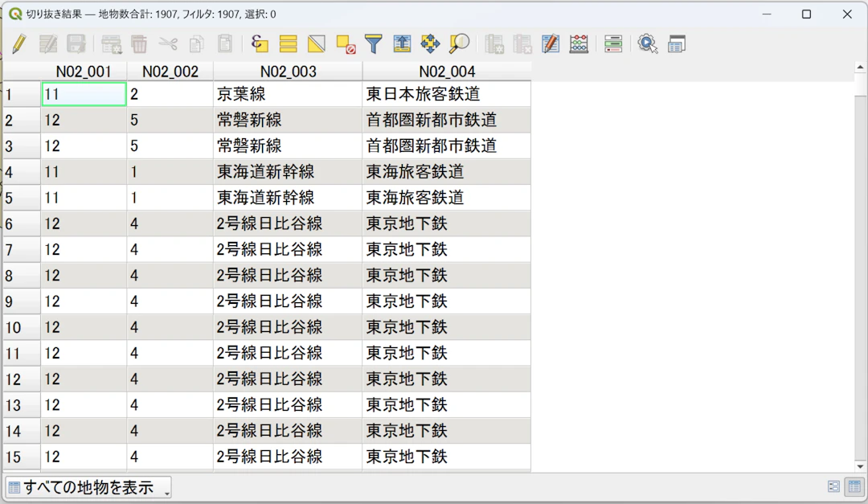
Task: Toggle editing mode with the pencil icon
Action: point(18,43)
